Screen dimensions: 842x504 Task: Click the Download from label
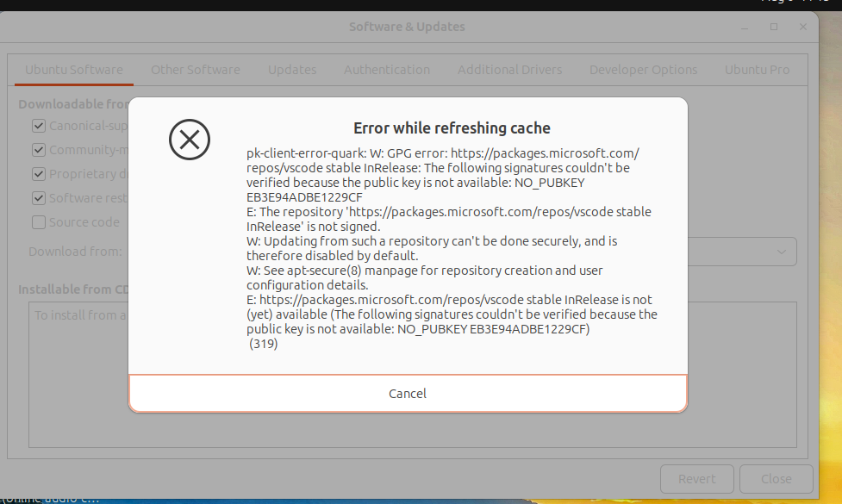click(75, 252)
